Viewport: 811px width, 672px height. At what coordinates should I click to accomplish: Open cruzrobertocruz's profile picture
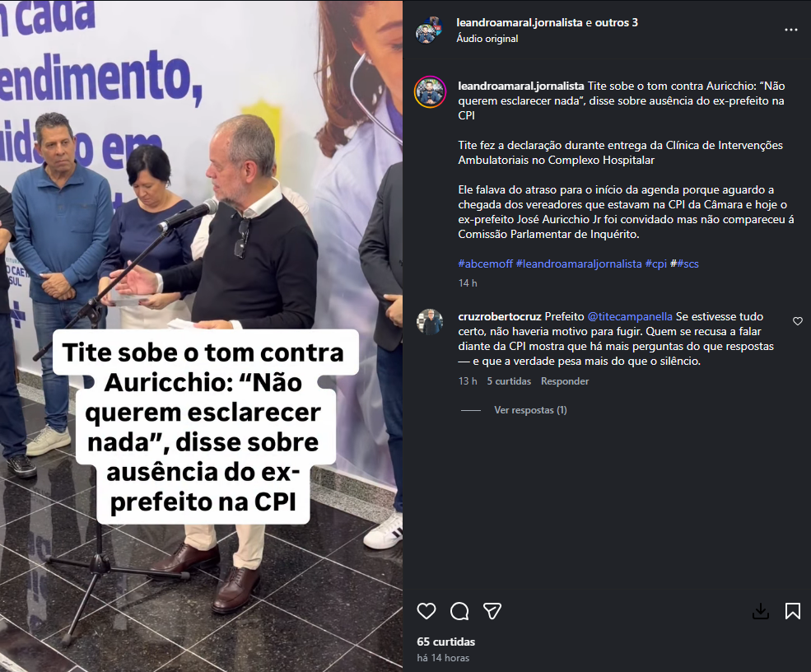coord(430,322)
